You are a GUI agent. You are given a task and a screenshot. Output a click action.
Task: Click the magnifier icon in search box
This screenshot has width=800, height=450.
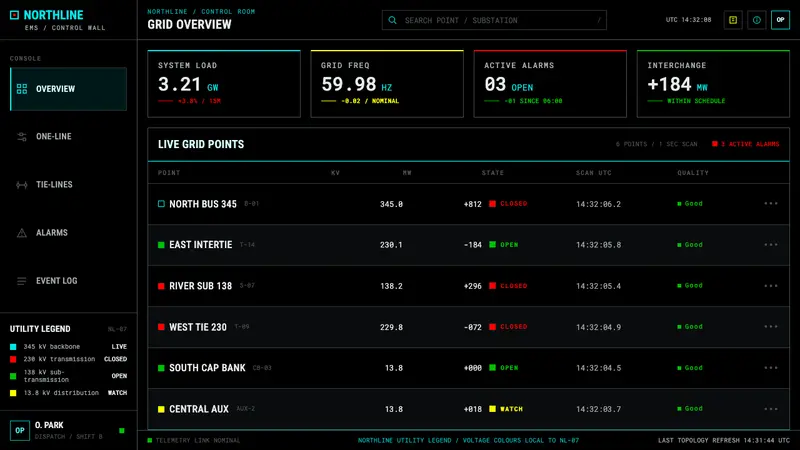(392, 20)
